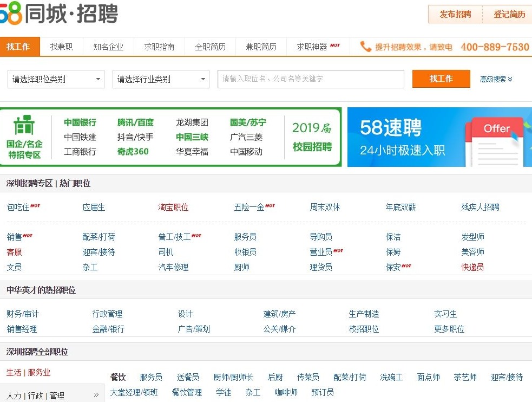Click the 华夏幸福 link
This screenshot has width=532, height=402.
pos(192,152)
